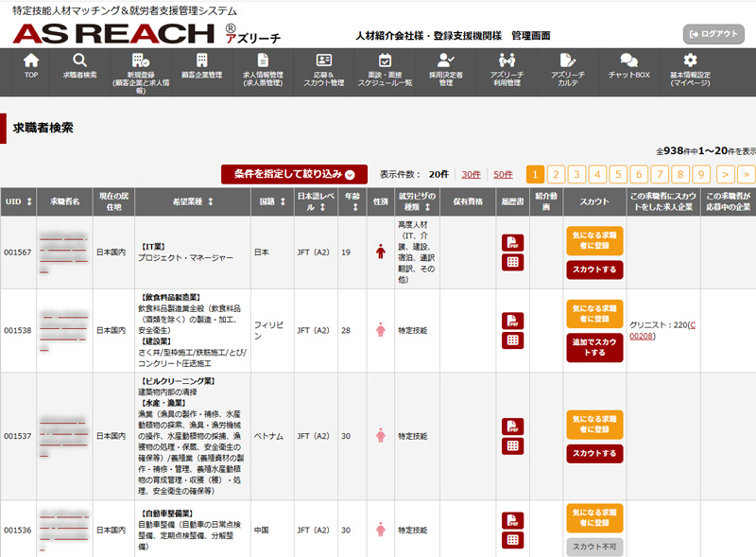This screenshot has width=756, height=557.
Task: Open table resume icon for UID 001538
Action: pyautogui.click(x=512, y=340)
